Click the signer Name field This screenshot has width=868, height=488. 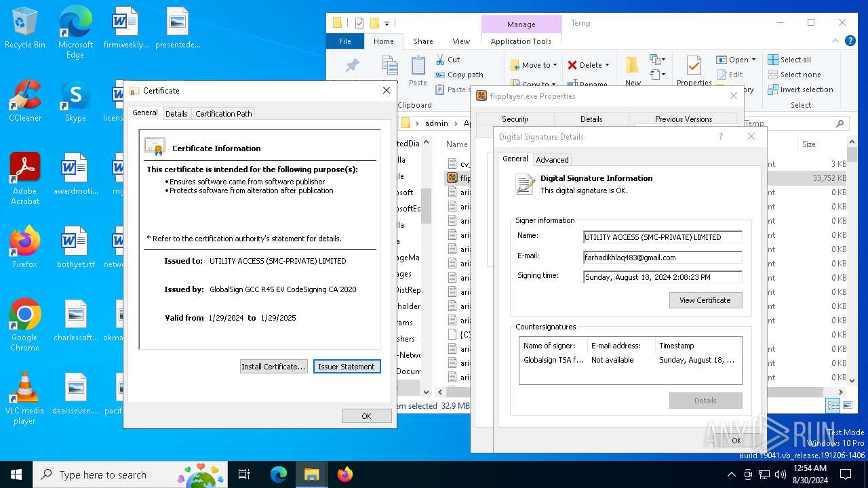663,237
